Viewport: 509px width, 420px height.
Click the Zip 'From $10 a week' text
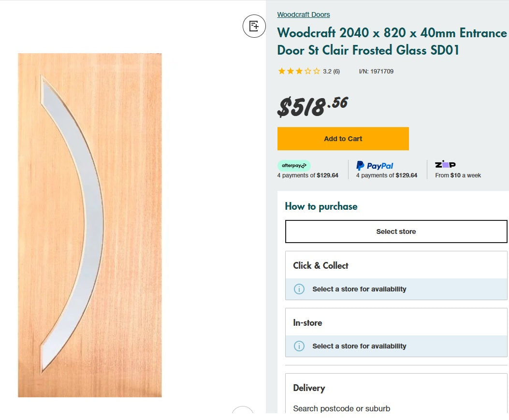pos(458,175)
